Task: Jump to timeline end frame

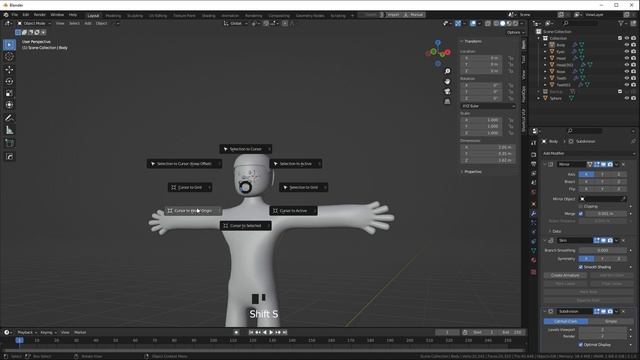Action: 285,332
